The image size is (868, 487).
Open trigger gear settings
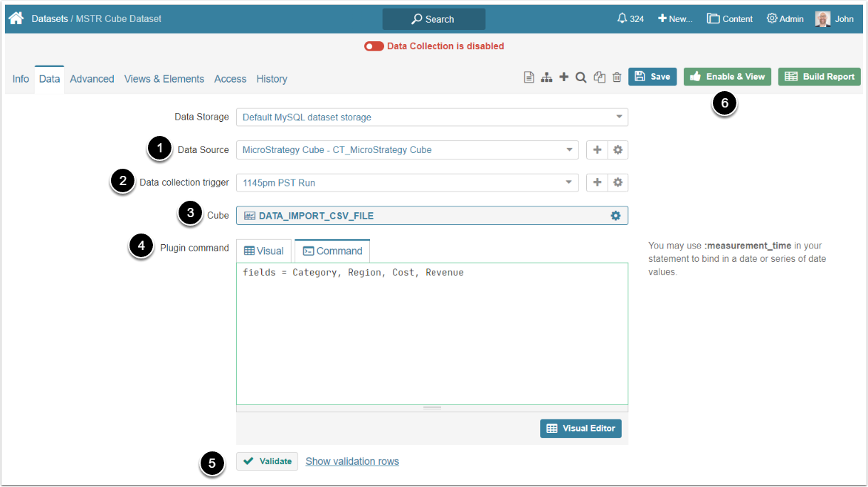tap(618, 182)
